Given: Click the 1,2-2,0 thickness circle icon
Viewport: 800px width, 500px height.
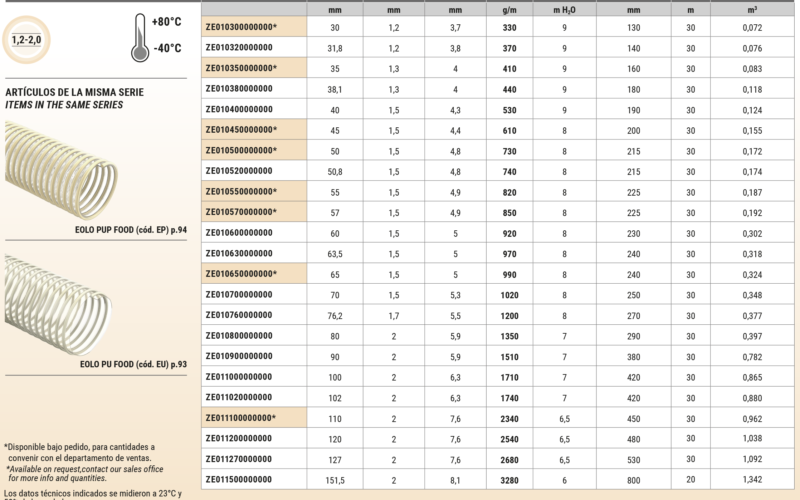Looking at the screenshot, I should coord(29,40).
